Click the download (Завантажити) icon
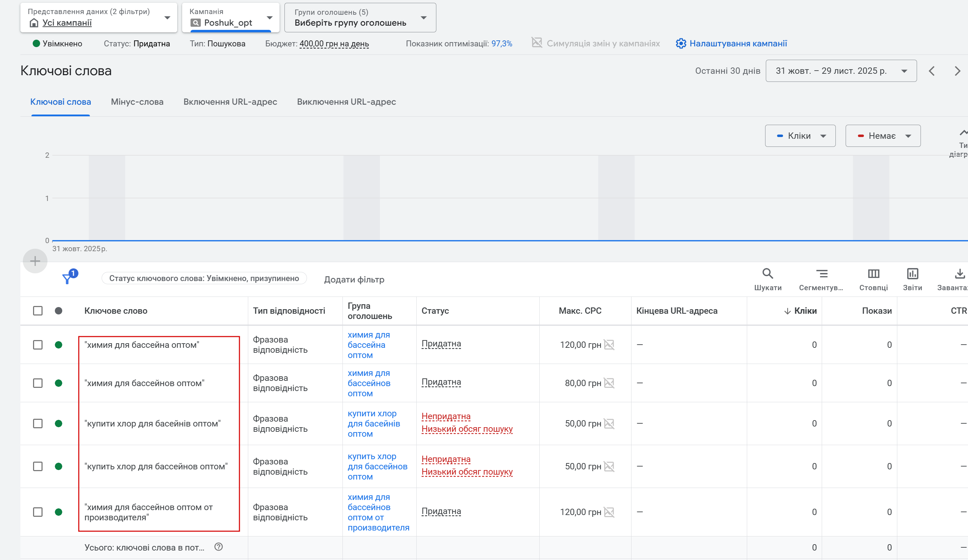This screenshot has height=560, width=968. tap(959, 274)
